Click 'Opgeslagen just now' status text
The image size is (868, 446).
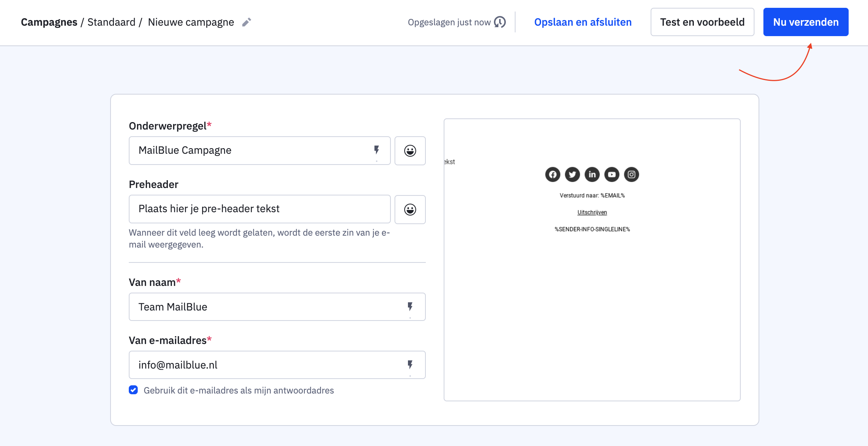449,22
